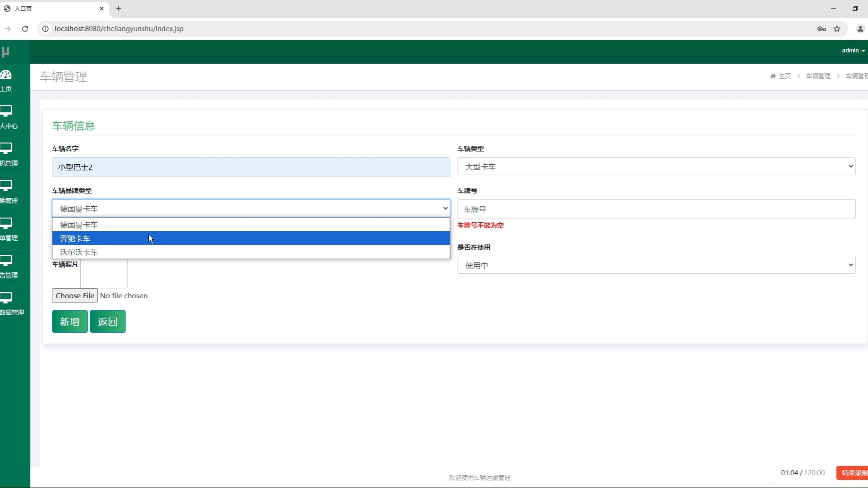The image size is (868, 488).
Task: Click the 车辆管理 page title
Action: click(x=63, y=76)
